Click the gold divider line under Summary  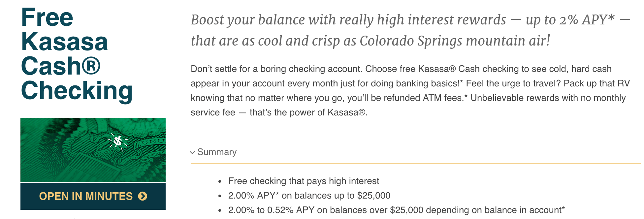pos(415,163)
